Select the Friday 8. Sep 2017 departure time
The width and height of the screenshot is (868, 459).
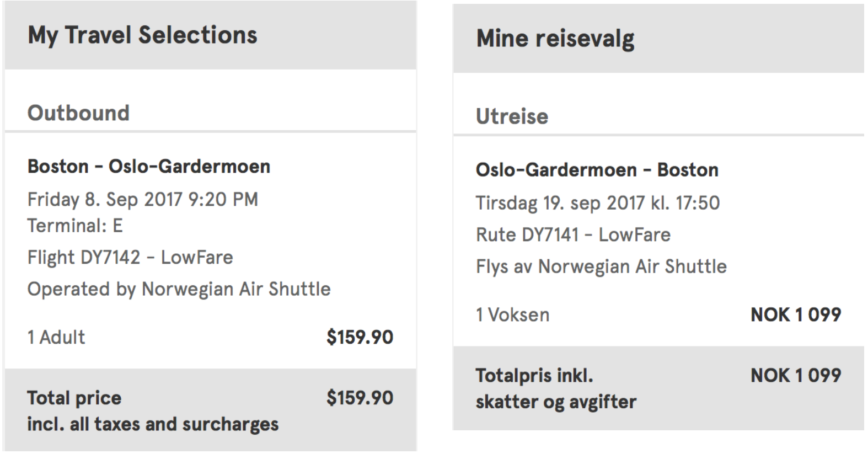tap(143, 199)
